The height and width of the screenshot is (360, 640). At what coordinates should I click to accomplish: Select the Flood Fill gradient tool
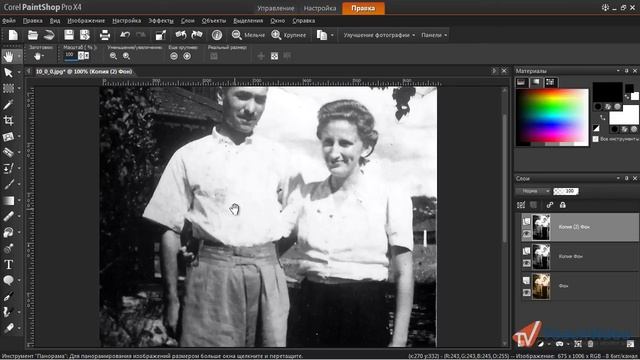pos(8,200)
